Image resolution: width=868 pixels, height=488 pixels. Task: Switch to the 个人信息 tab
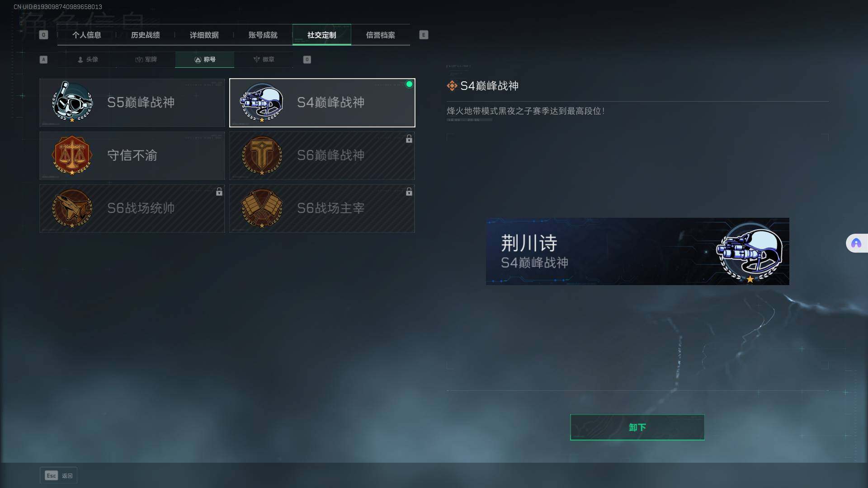click(87, 35)
